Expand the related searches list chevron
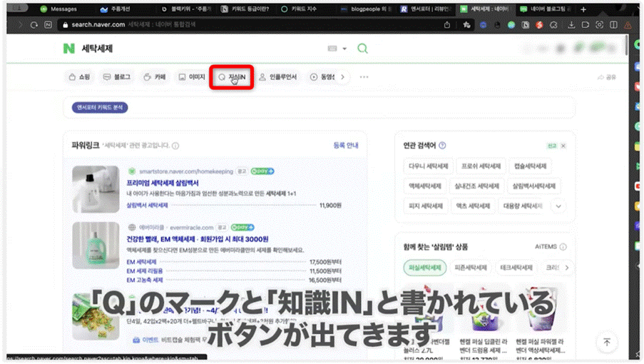644x364 pixels. click(x=559, y=206)
